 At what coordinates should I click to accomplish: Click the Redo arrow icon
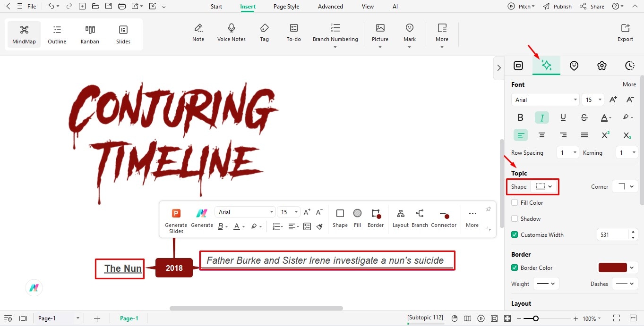point(69,7)
